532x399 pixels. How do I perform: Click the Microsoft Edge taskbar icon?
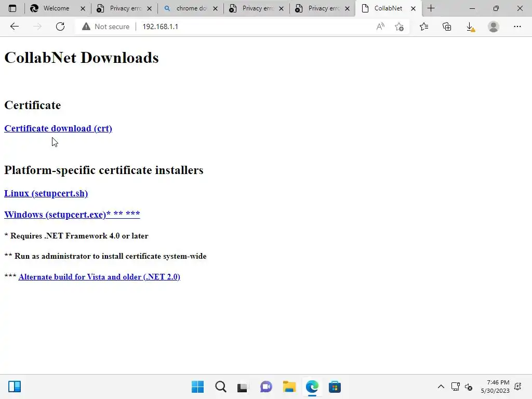pyautogui.click(x=312, y=387)
